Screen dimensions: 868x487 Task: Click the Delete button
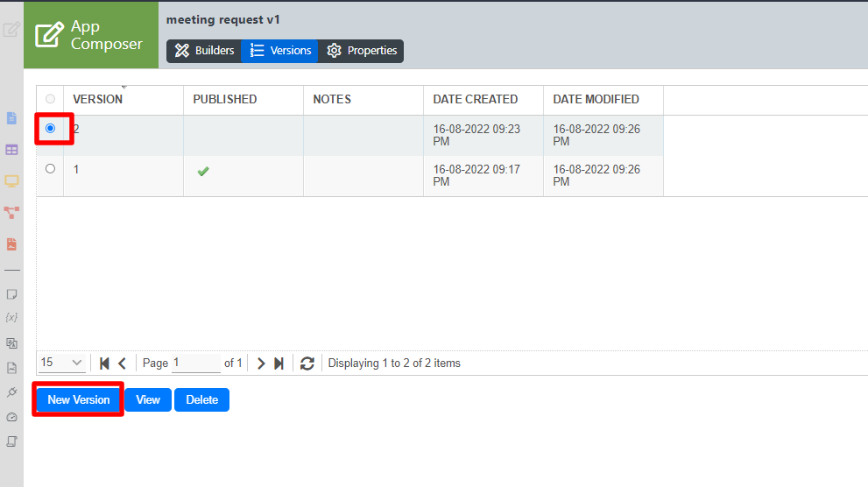pyautogui.click(x=202, y=400)
